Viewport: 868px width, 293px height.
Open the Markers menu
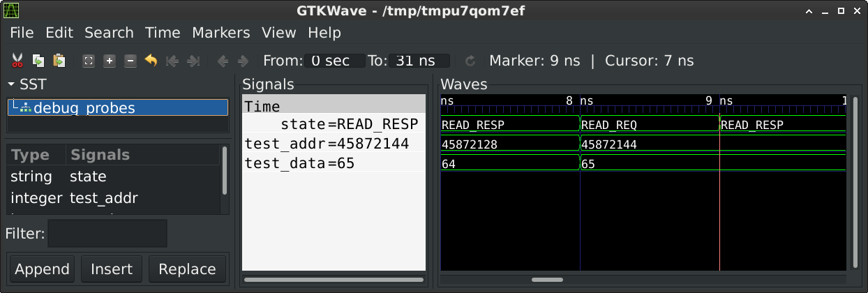220,33
